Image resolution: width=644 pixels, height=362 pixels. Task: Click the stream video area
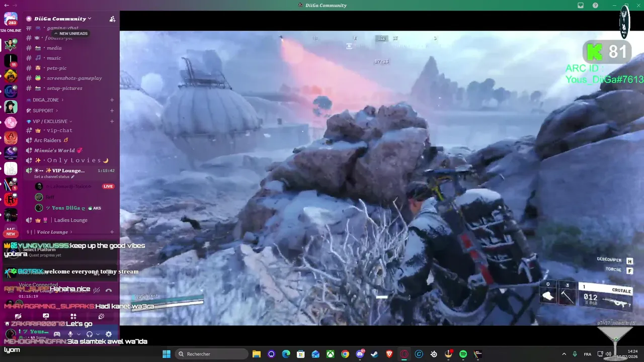(382, 178)
